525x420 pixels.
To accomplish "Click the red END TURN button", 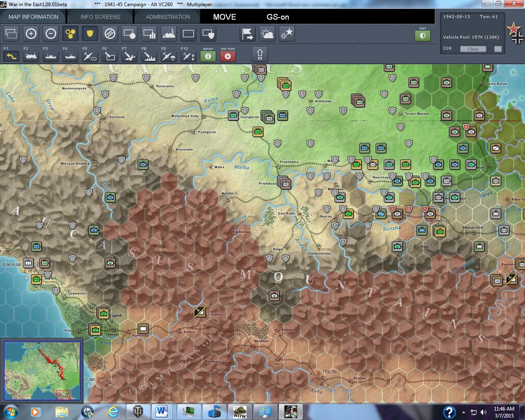I will coord(228,56).
